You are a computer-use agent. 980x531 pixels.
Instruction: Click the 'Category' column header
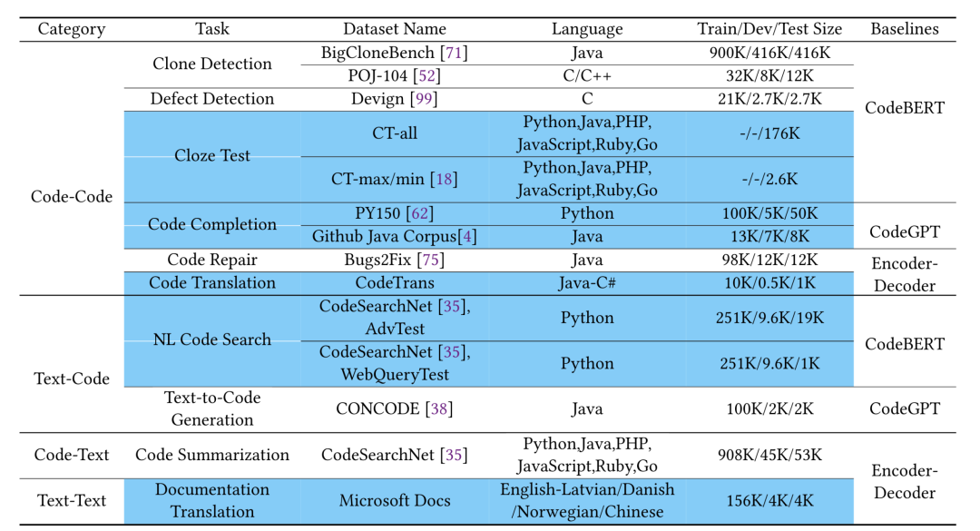(x=72, y=29)
